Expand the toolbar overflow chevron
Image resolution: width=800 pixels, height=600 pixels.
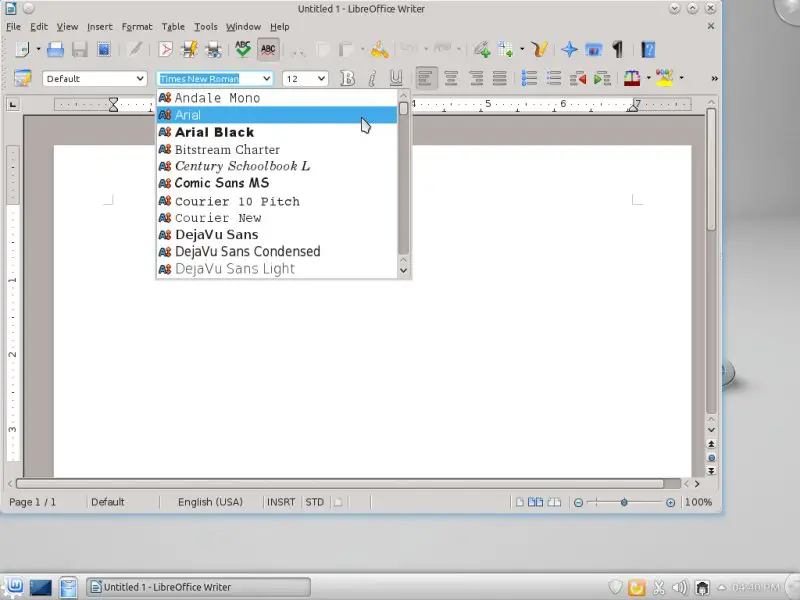(x=714, y=78)
